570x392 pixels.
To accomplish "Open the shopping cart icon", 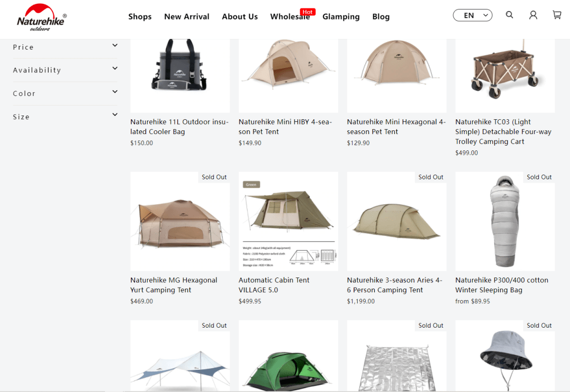I will [x=557, y=15].
